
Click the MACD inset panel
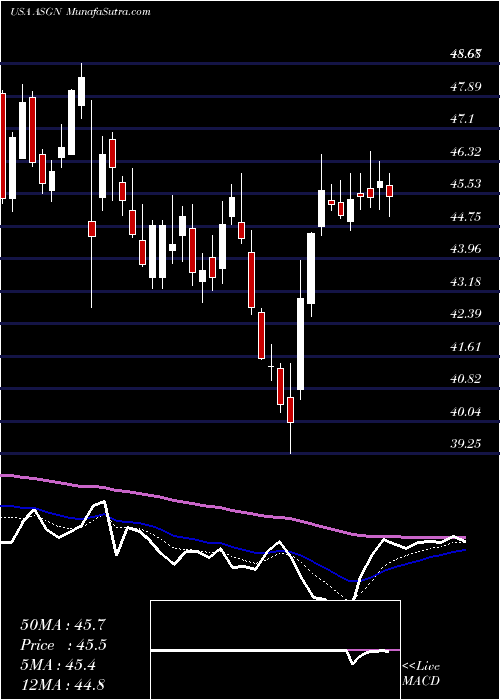point(275,650)
